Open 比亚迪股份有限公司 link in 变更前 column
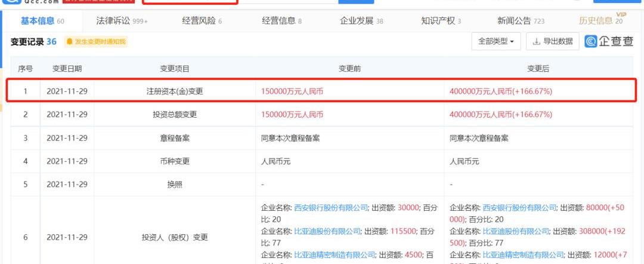Viewport: 644px width, 264px height. tap(327, 232)
